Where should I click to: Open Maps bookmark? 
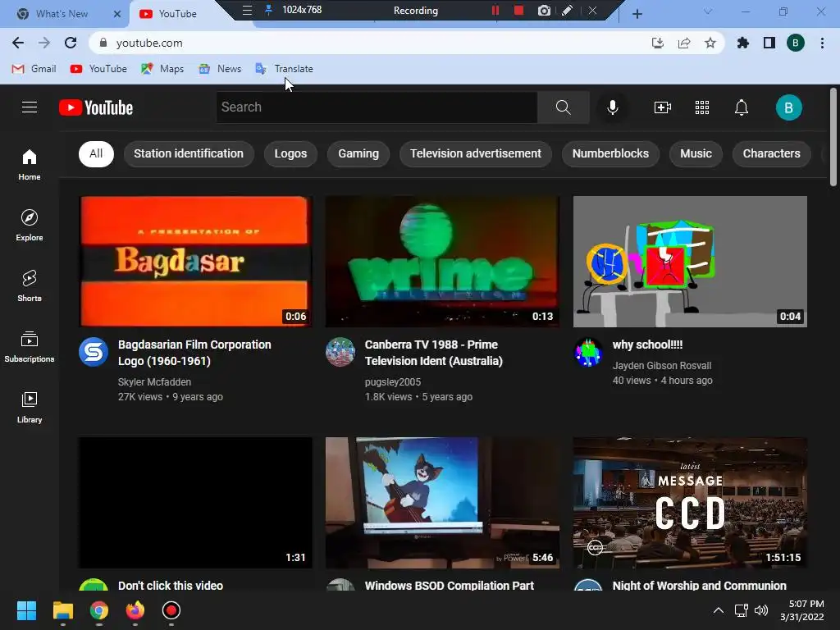[162, 69]
